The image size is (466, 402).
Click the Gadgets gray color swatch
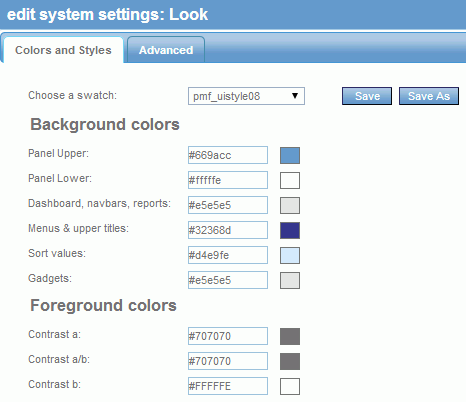pos(290,280)
